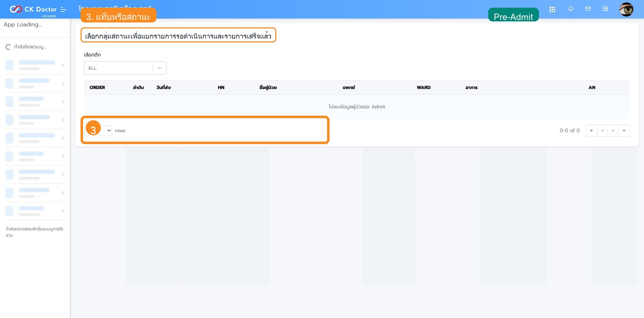Open the apps grid icon

click(552, 9)
